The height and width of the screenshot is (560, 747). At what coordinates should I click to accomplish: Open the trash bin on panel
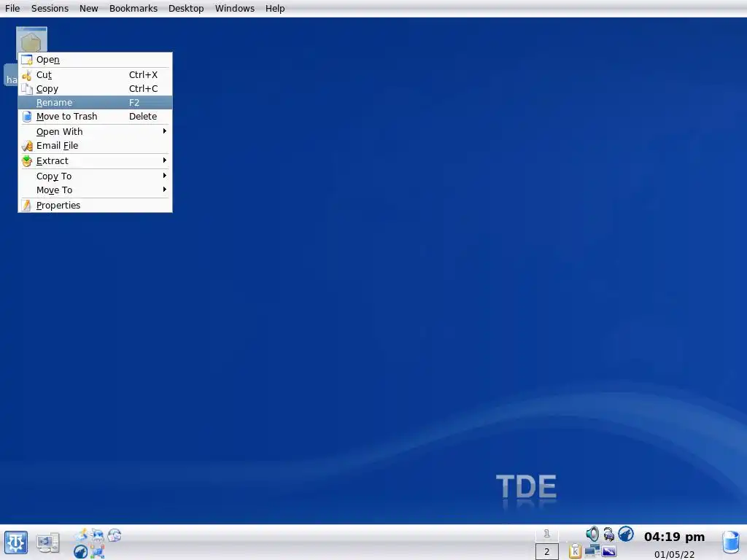(731, 544)
